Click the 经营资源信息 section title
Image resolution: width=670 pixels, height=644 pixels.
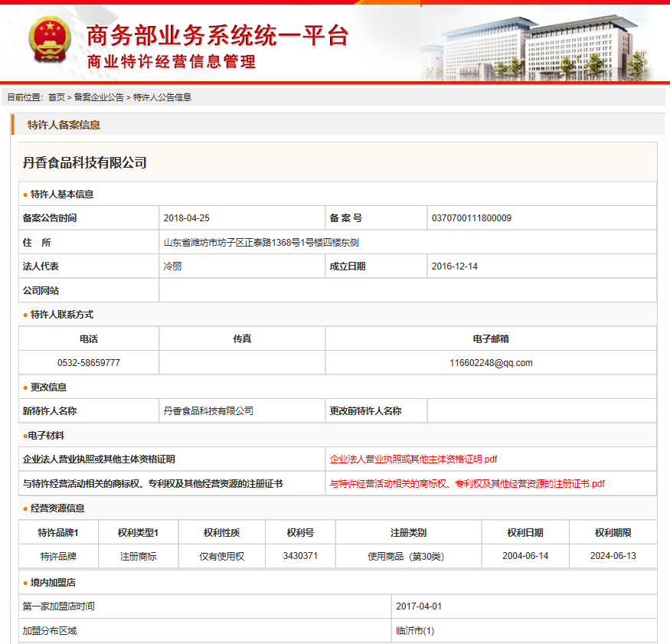tap(57, 508)
